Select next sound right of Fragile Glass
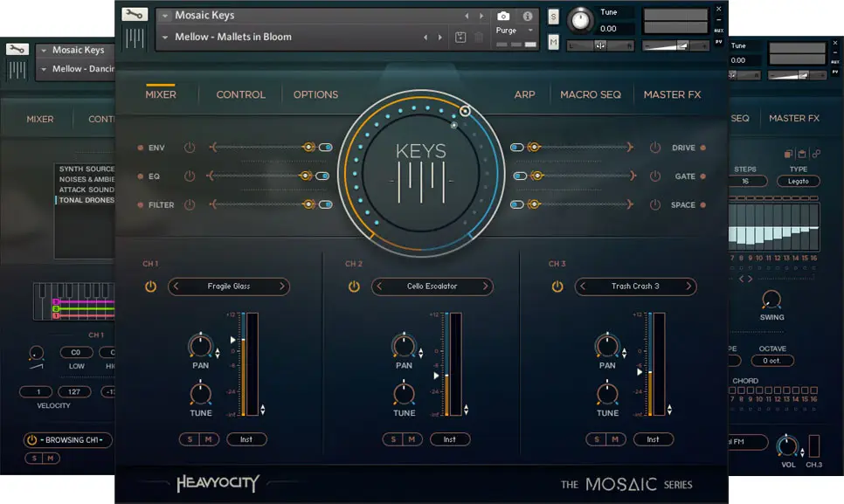 click(282, 287)
